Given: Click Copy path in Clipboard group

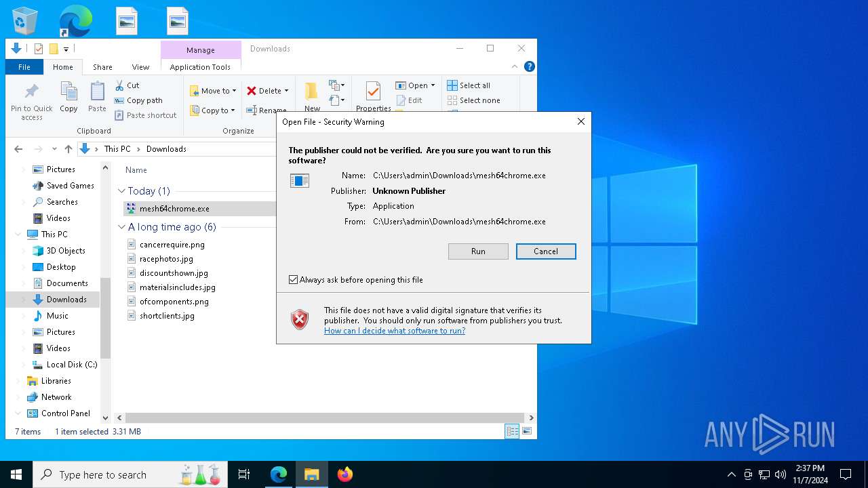Looking at the screenshot, I should [x=138, y=100].
